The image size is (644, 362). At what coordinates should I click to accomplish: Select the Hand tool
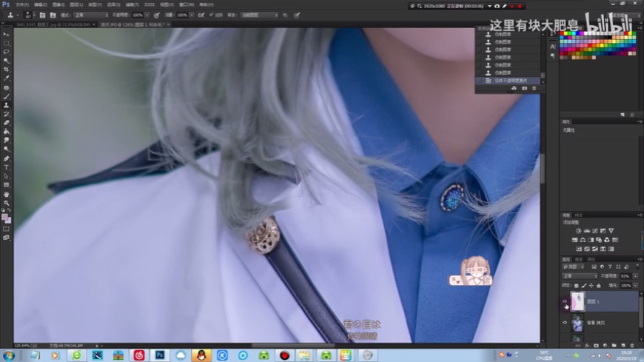point(6,195)
